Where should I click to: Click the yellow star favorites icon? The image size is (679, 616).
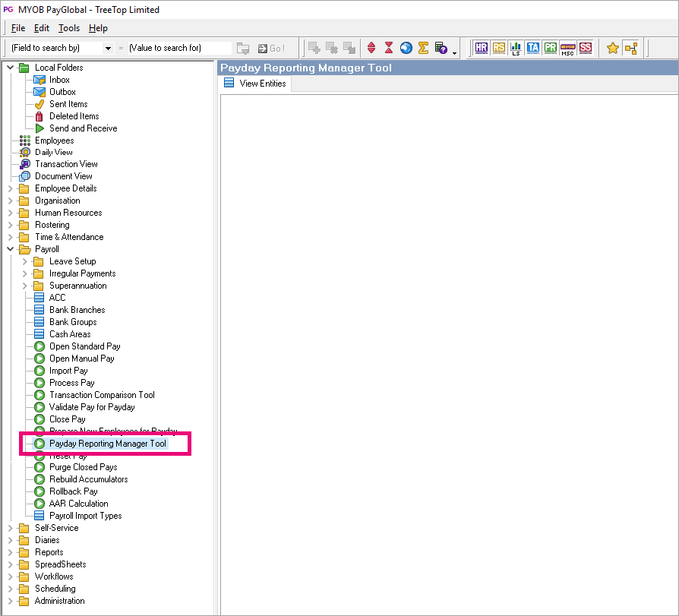(x=612, y=48)
